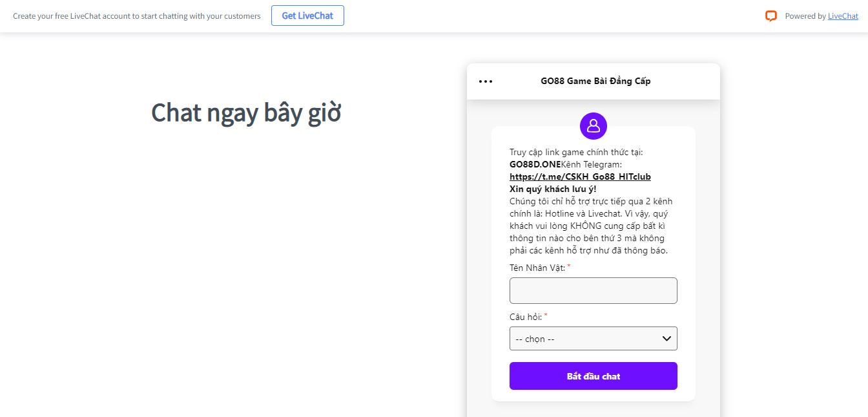868x417 pixels.
Task: Open the three-dots chat menu
Action: (x=486, y=81)
